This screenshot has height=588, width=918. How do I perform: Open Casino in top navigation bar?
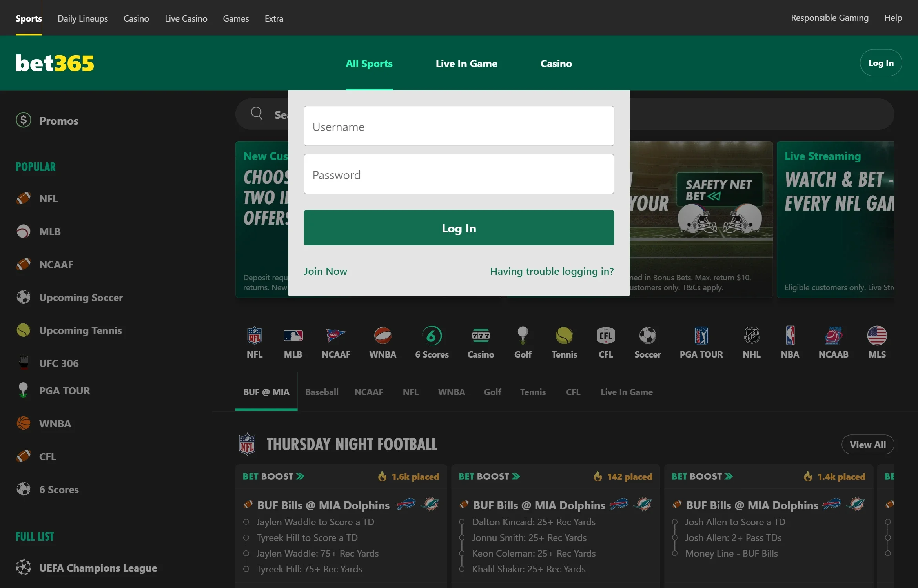pyautogui.click(x=136, y=18)
